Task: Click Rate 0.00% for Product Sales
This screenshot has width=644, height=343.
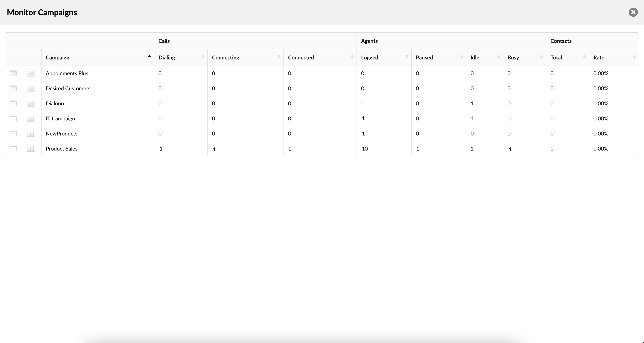Action: (x=601, y=148)
